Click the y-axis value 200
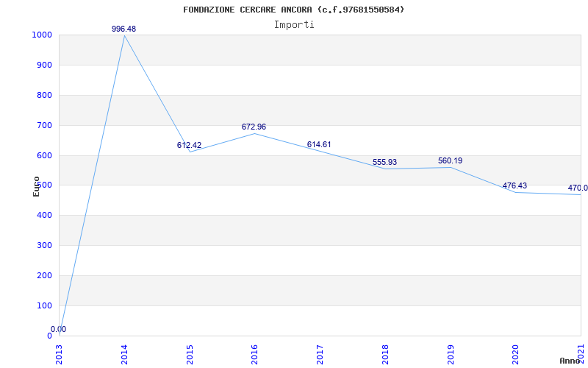Screen dimensions: 588x368 pos(44,275)
